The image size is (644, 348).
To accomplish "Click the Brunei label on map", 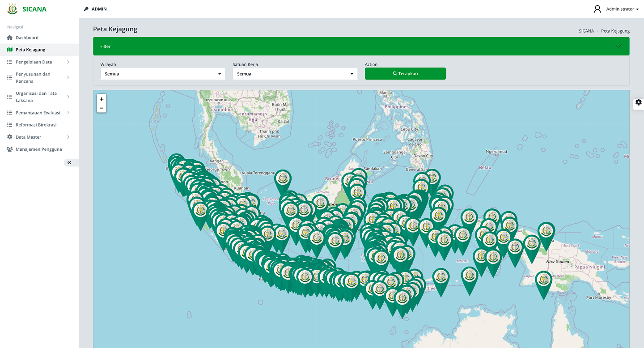I will [x=332, y=178].
